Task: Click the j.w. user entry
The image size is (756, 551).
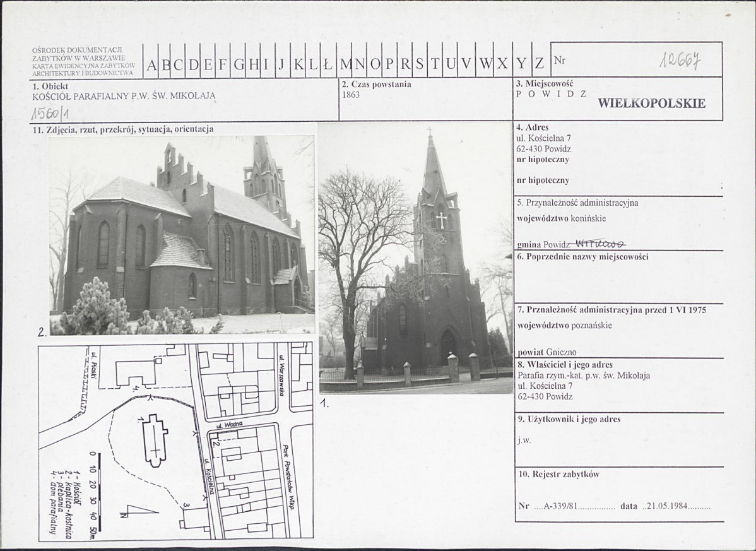Action: (524, 440)
